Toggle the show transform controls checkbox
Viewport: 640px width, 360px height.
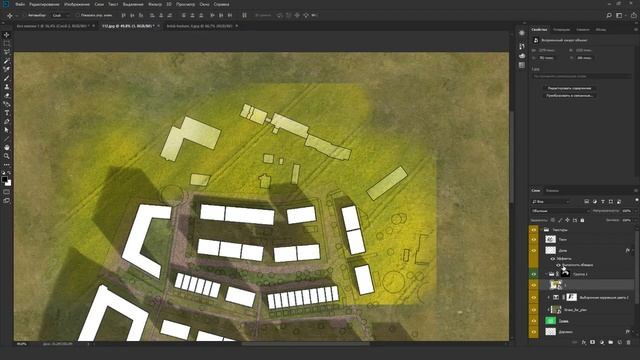coord(77,16)
